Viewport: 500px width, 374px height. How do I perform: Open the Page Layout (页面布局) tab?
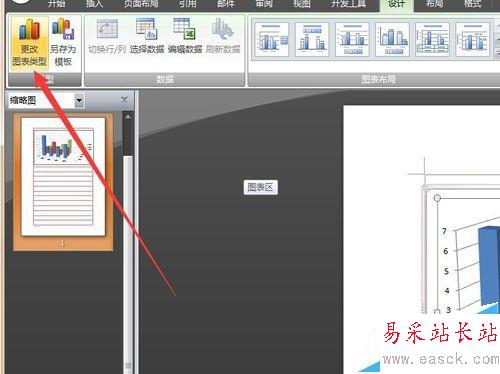pyautogui.click(x=141, y=4)
